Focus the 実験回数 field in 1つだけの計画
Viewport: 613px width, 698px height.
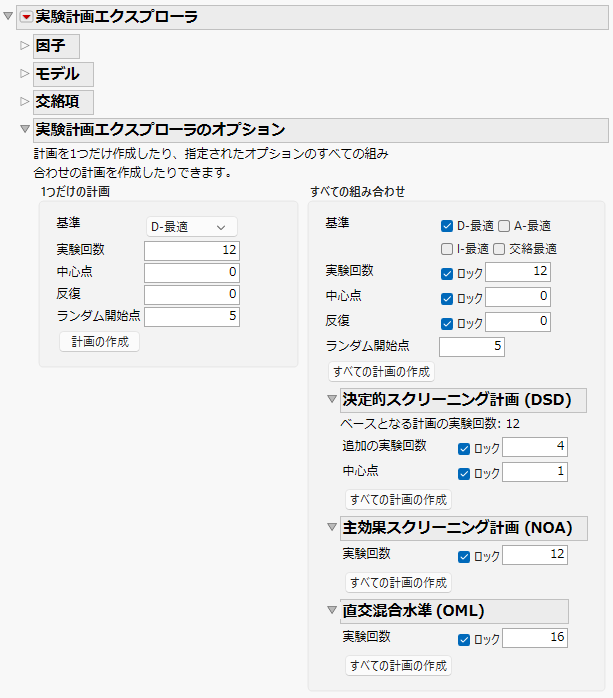pyautogui.click(x=192, y=251)
